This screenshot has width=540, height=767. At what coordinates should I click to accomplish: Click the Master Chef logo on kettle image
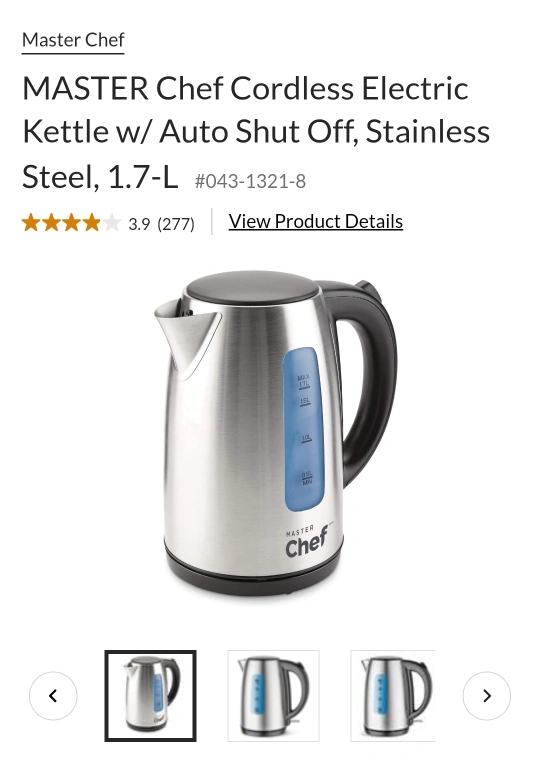(308, 542)
